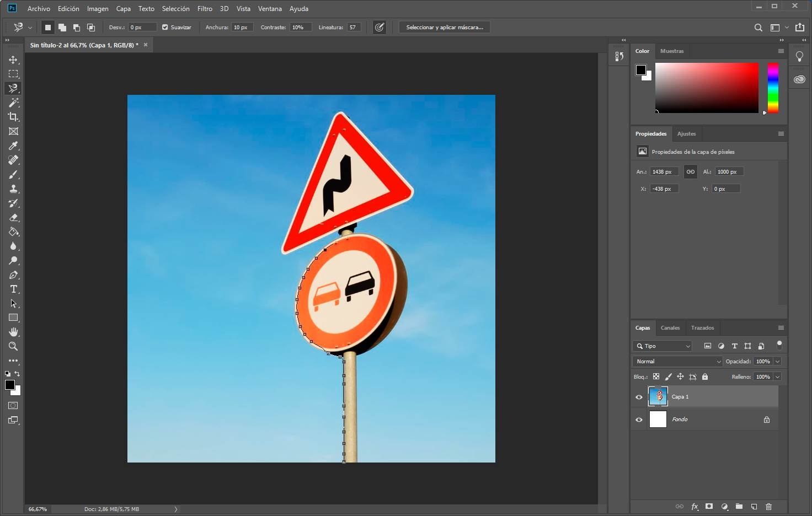Delete layer using trash icon

[768, 507]
